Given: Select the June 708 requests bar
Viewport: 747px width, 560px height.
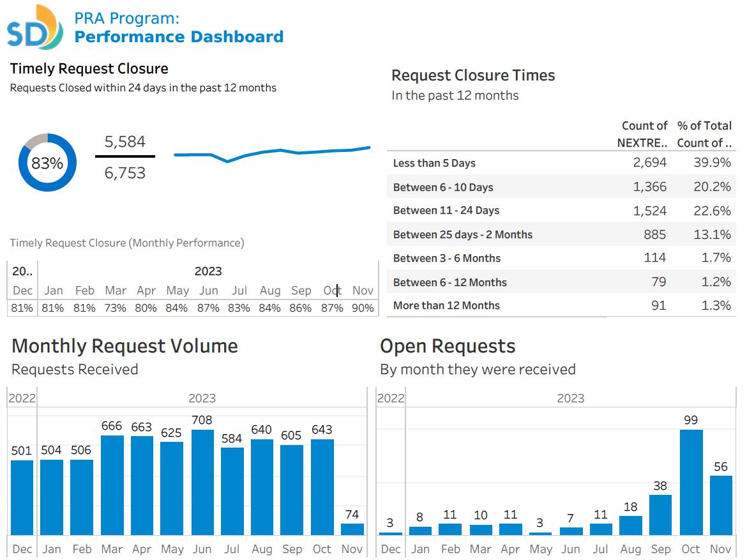Looking at the screenshot, I should coord(202,482).
